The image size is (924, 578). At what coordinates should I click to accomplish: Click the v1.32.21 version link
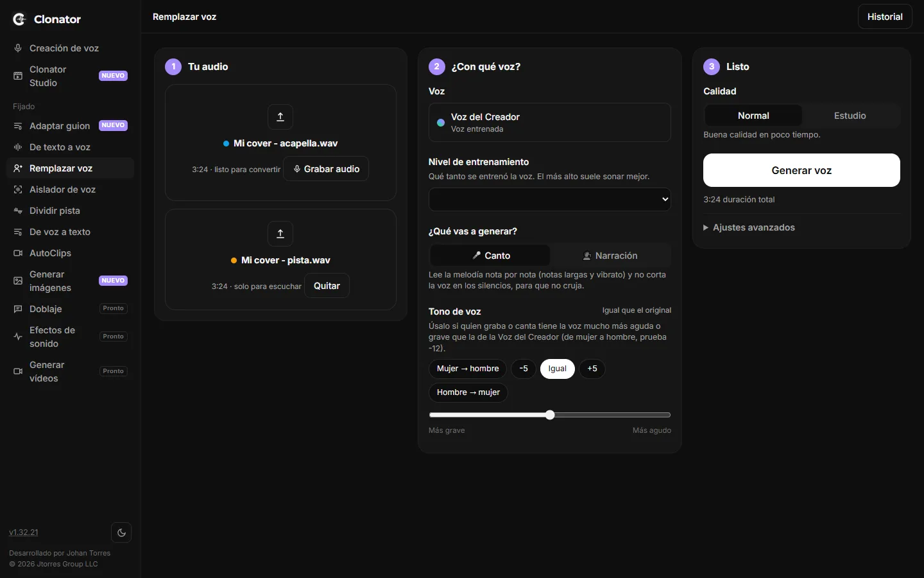point(24,532)
